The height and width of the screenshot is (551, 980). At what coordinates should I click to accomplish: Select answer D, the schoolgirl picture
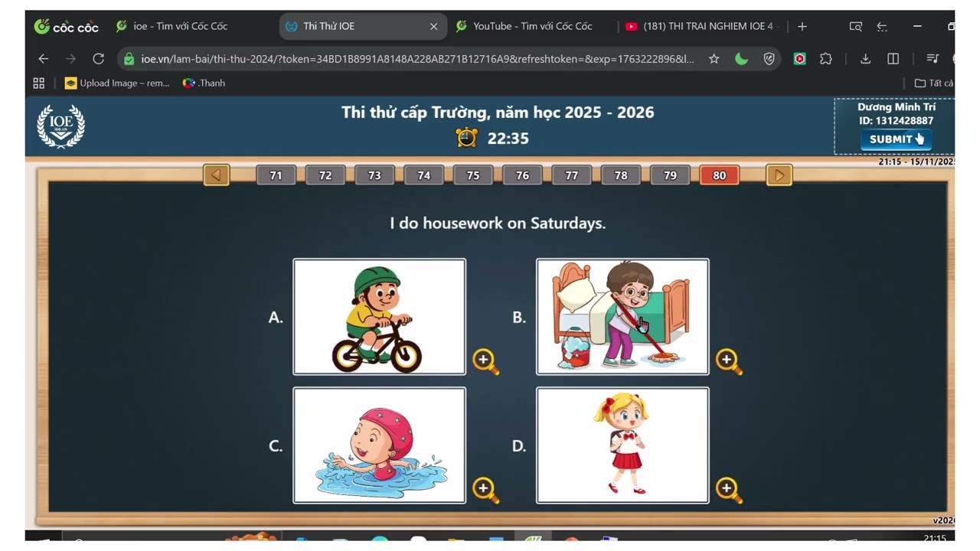(x=622, y=445)
